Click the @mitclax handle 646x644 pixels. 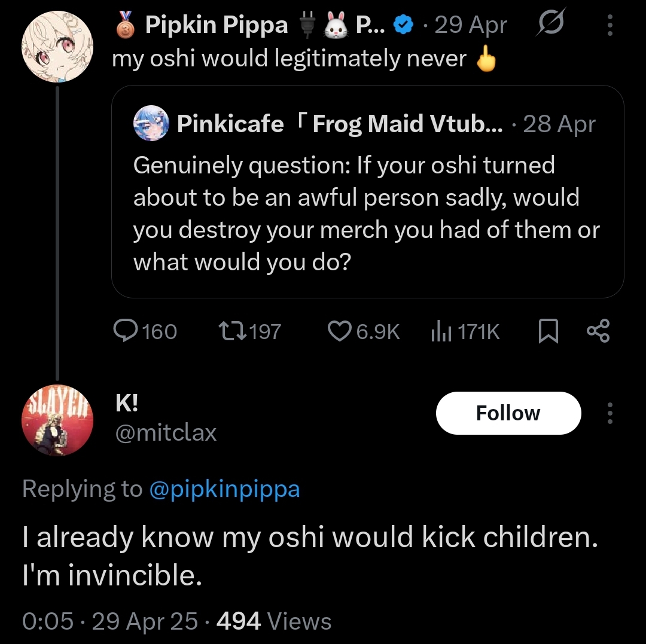click(x=166, y=432)
